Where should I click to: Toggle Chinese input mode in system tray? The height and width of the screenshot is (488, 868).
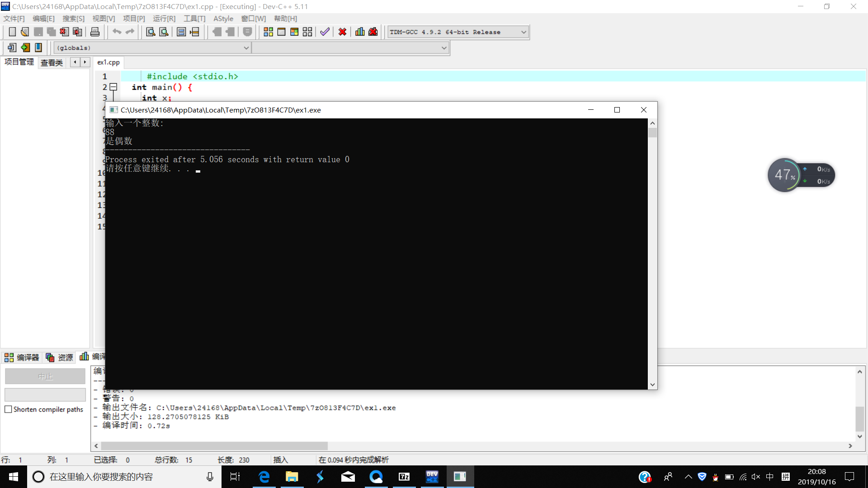(x=770, y=477)
